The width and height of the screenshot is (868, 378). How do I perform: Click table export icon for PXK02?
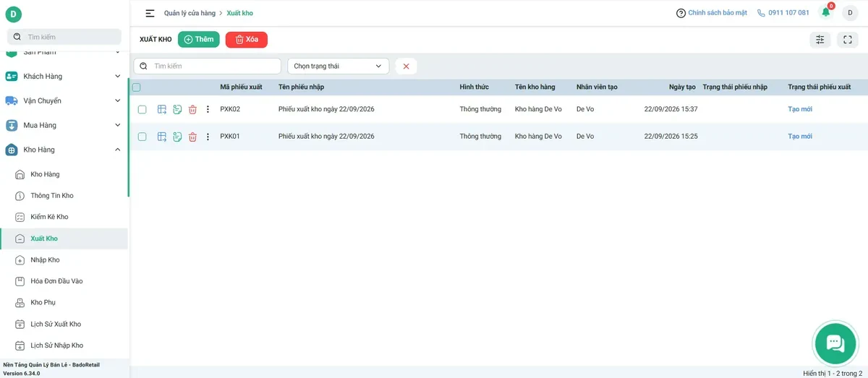click(162, 109)
